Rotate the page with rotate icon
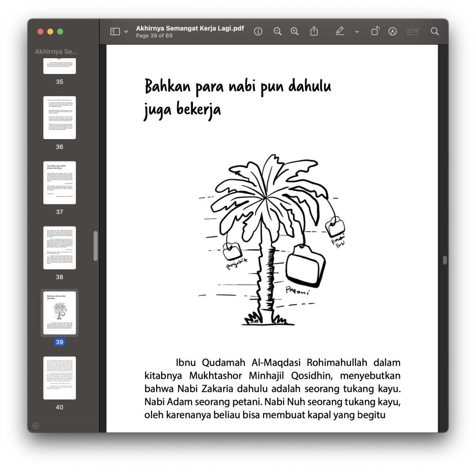Screen dimensions: 476x469 375,31
